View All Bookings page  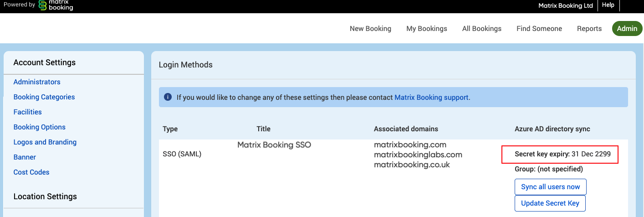coord(481,29)
